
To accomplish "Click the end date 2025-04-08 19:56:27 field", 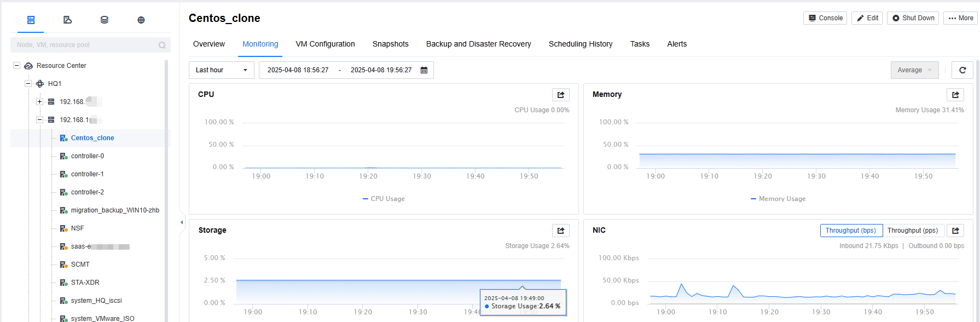I will [381, 70].
